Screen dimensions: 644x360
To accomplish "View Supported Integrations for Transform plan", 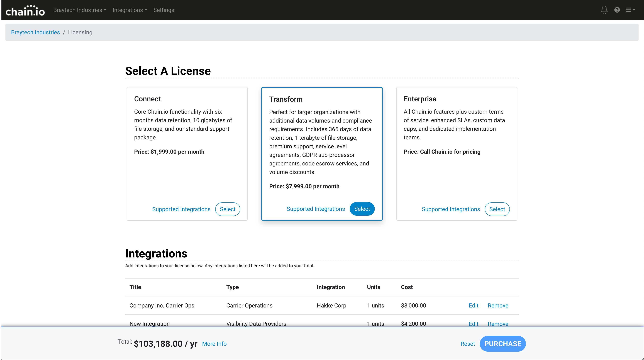I will pyautogui.click(x=316, y=209).
